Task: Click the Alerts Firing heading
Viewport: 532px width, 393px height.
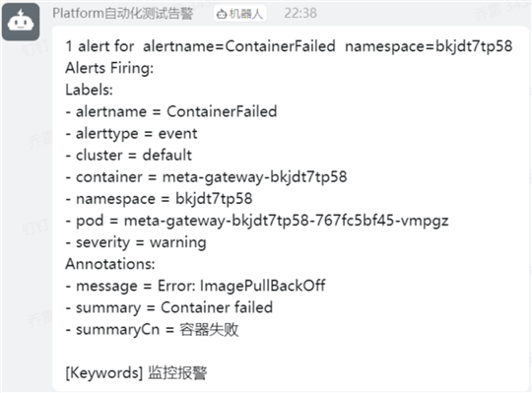Action: tap(109, 68)
